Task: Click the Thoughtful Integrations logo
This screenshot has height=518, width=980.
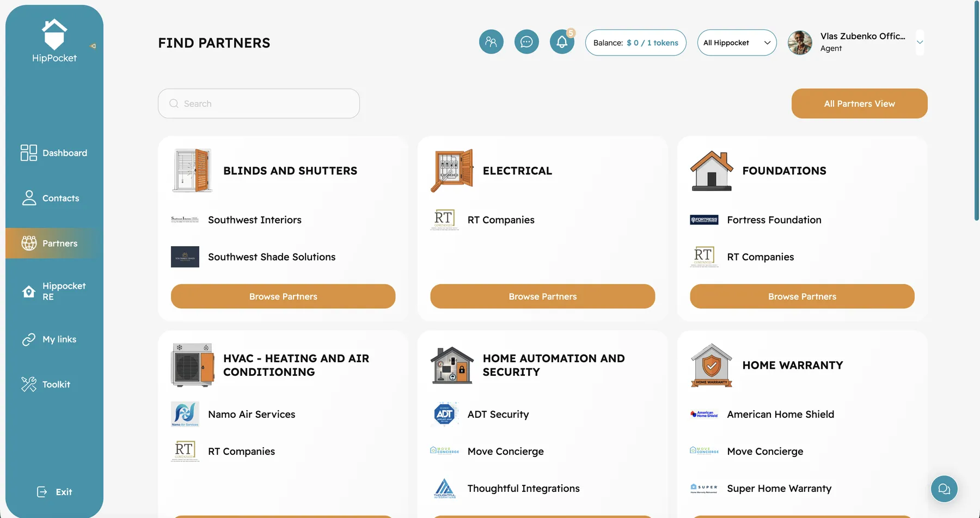Action: 445,489
